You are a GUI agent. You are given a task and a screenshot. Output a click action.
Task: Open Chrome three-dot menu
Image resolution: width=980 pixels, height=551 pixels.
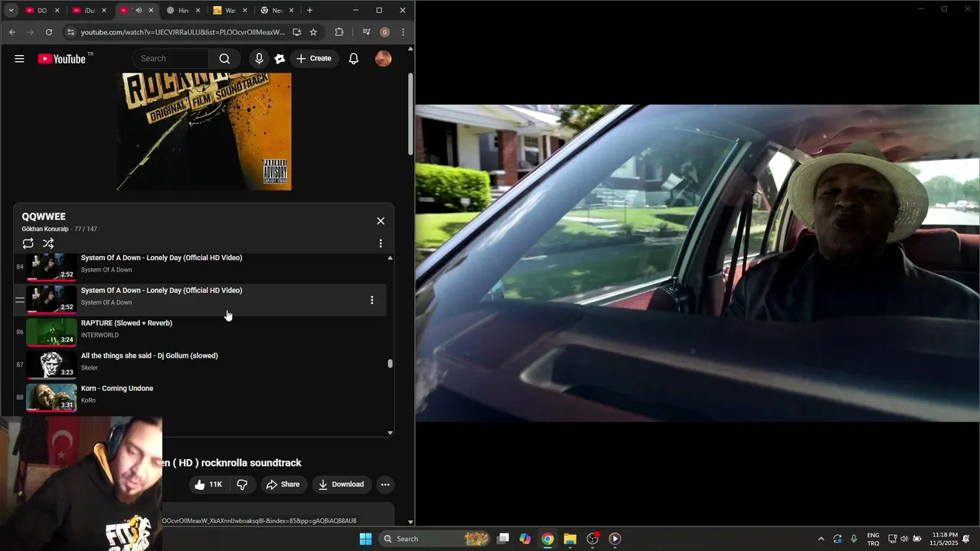[x=403, y=32]
